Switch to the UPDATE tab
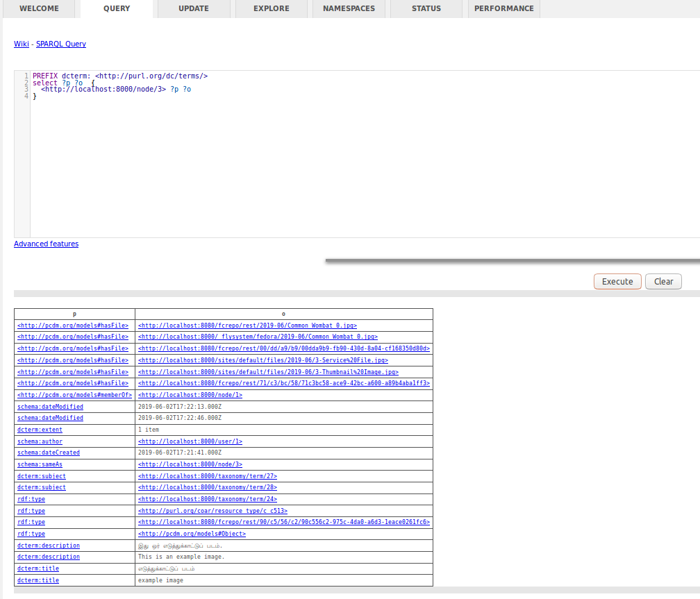The height and width of the screenshot is (599, 700). (193, 8)
